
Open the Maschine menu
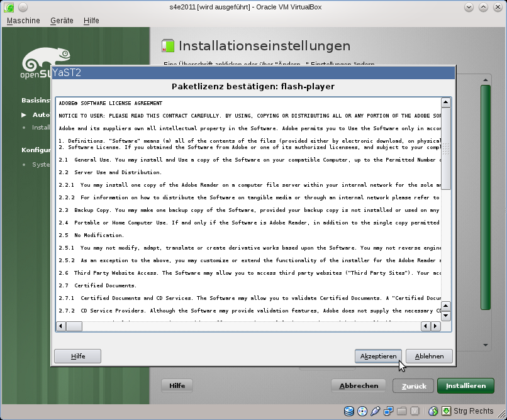(x=23, y=21)
